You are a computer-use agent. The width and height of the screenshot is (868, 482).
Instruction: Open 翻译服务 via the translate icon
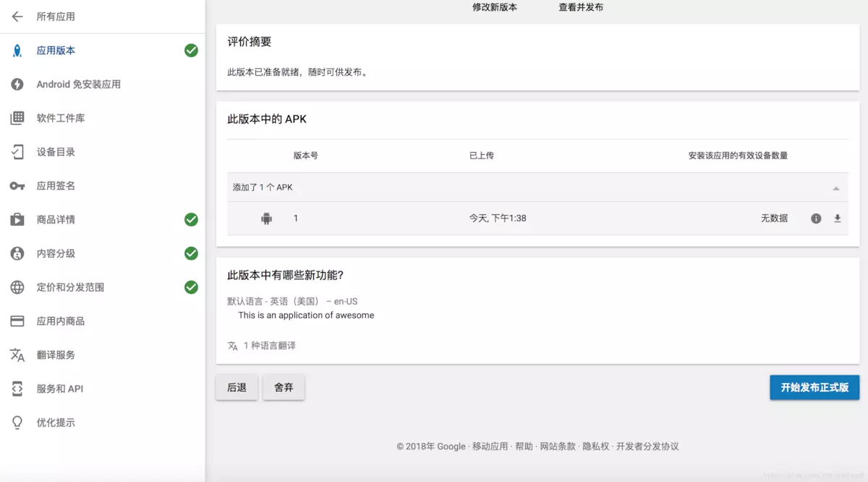tap(17, 355)
